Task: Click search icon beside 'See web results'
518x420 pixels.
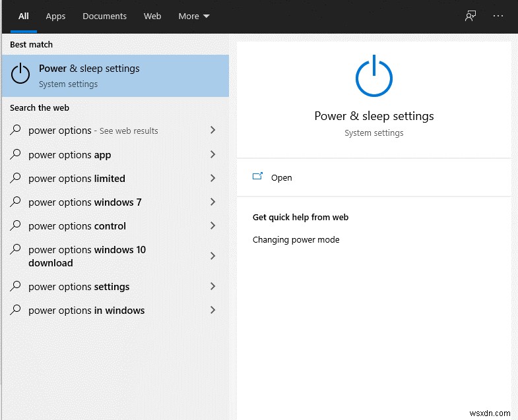Action: point(15,130)
